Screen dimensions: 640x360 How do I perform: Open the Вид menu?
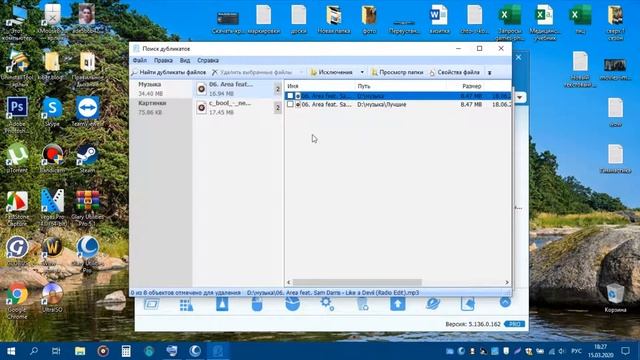click(x=185, y=60)
